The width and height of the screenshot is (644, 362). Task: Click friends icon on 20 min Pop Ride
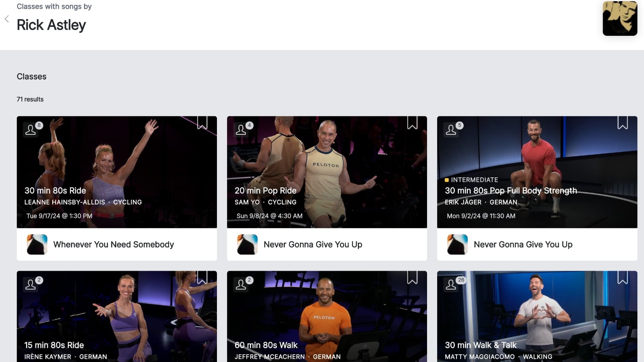(x=241, y=130)
